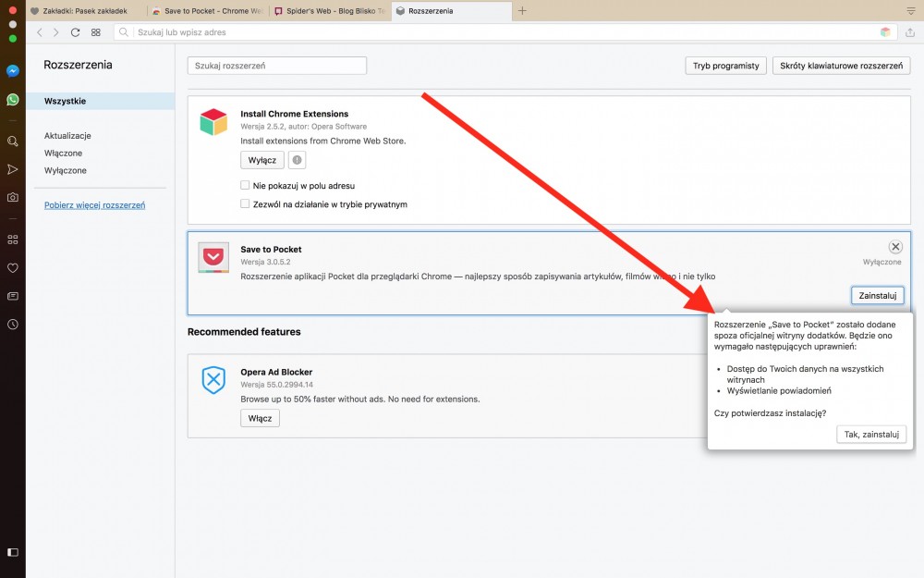
Task: Toggle the sidebar panel icon at bottom
Action: coord(12,553)
